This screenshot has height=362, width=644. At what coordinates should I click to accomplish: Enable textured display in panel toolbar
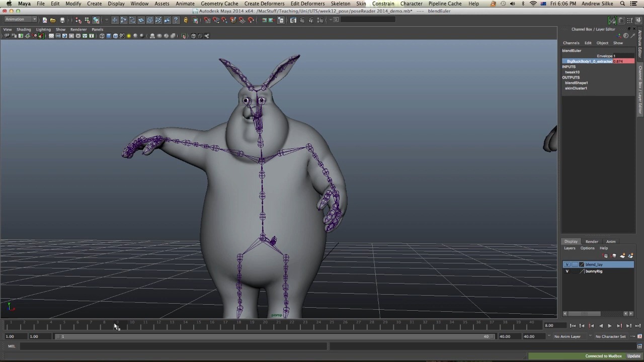[122, 36]
